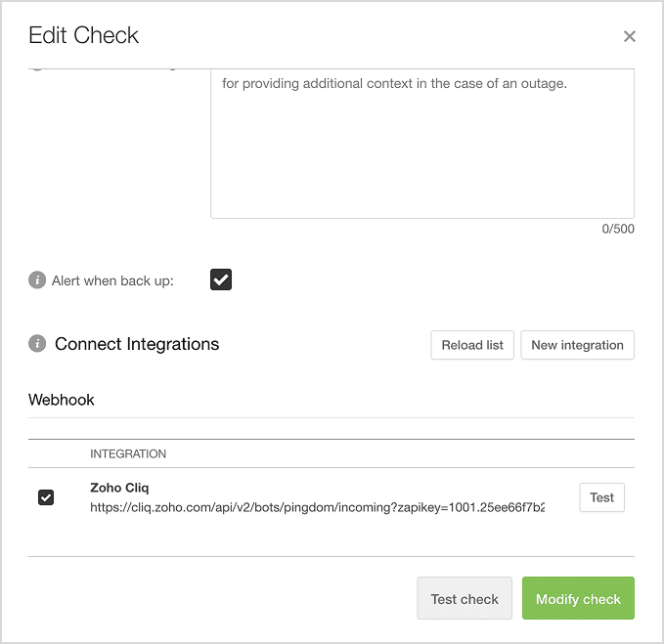This screenshot has width=664, height=644.
Task: Select the Webhook section heading
Action: coord(62,400)
